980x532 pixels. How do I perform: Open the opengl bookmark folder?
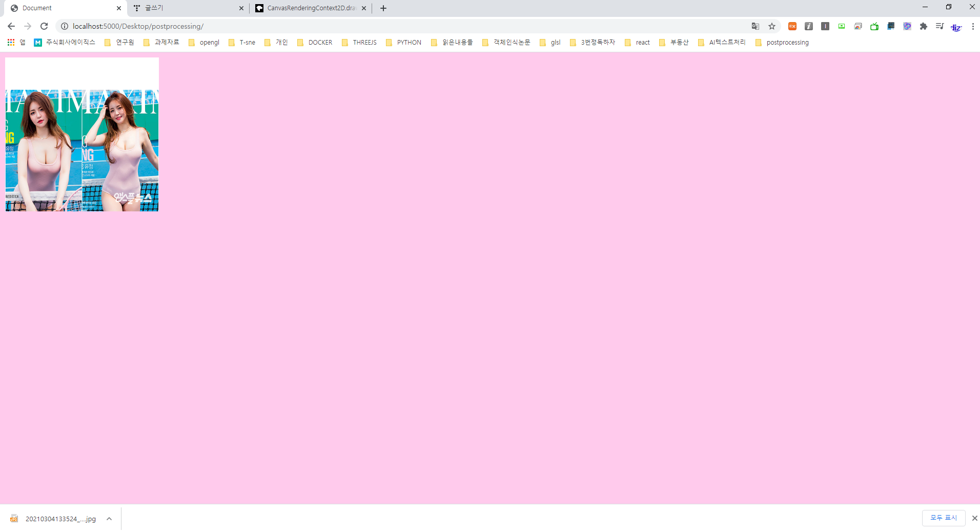[x=204, y=43]
